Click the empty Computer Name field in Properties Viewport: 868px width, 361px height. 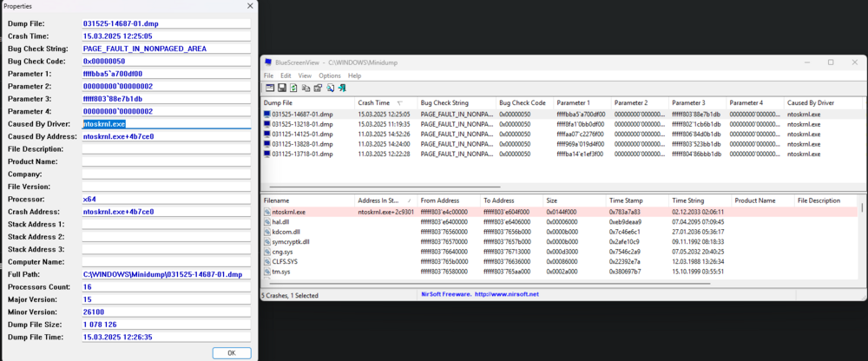pyautogui.click(x=166, y=262)
